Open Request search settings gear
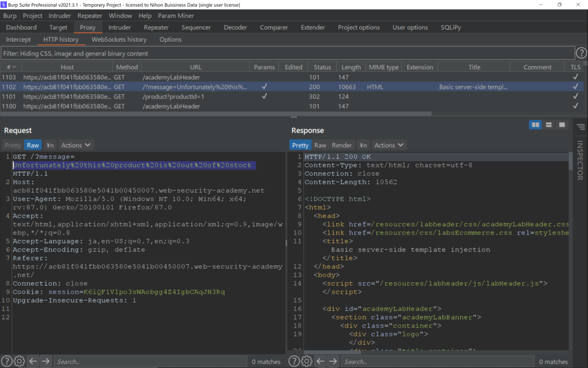 19,362
